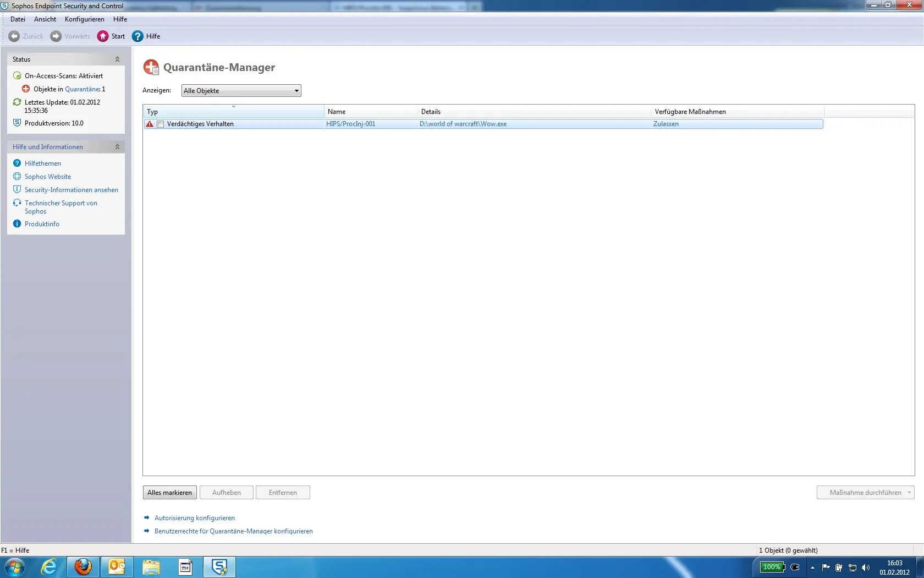Click the Sophos Website globe icon
This screenshot has width=924, height=578.
tap(17, 177)
